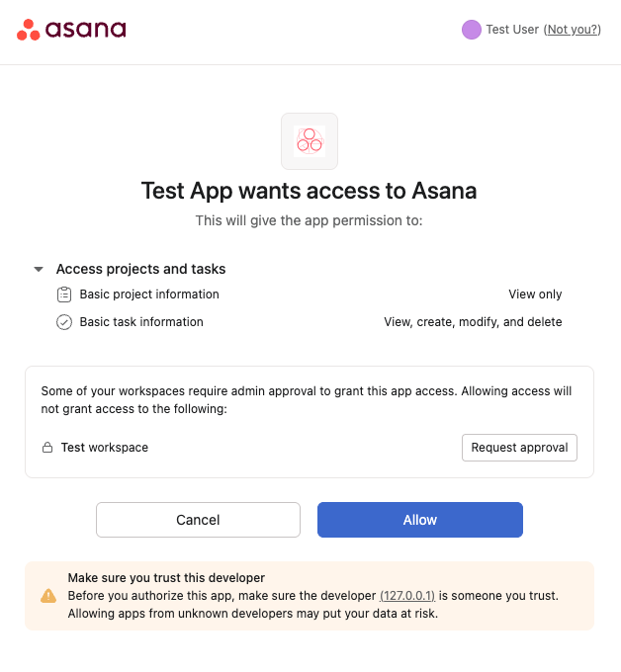The height and width of the screenshot is (672, 621).
Task: Click the "View, create, modify, and delete" text
Action: [x=473, y=322]
